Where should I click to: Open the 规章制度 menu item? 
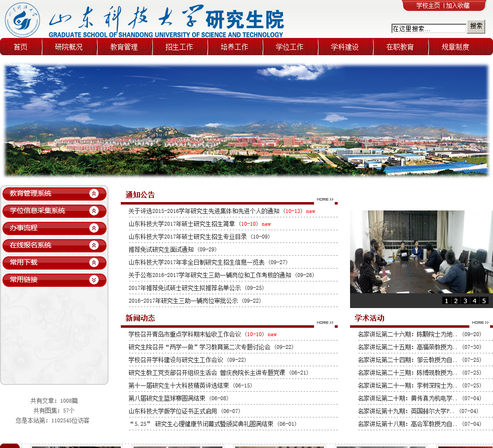(x=455, y=47)
